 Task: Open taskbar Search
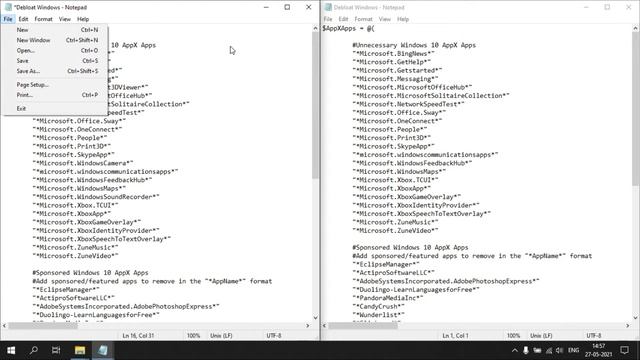(33, 350)
